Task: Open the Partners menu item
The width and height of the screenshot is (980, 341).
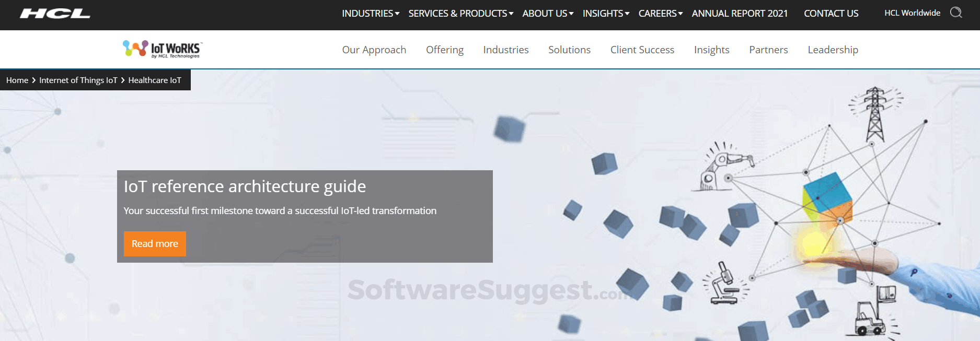Action: [768, 50]
